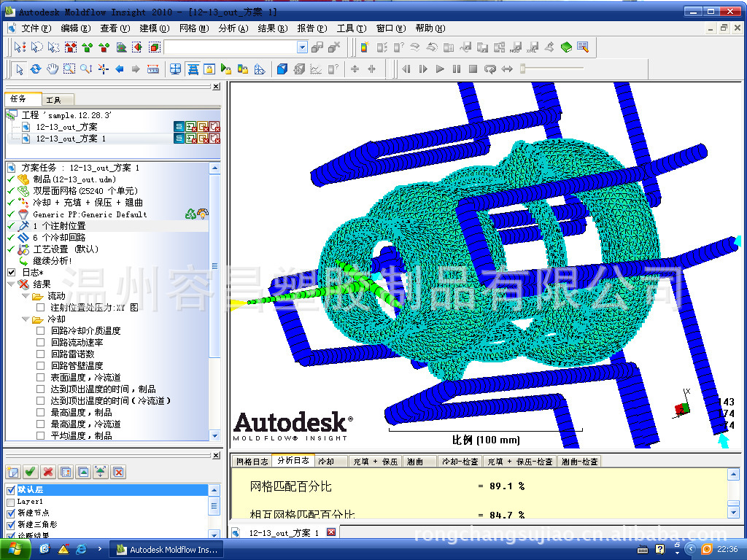Click the Play animation button
747x560 pixels.
coord(440,69)
